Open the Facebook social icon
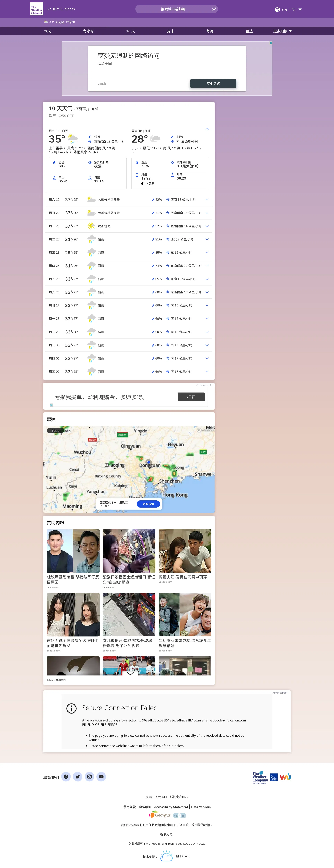Viewport: 334px width, 868px height. pos(66,777)
